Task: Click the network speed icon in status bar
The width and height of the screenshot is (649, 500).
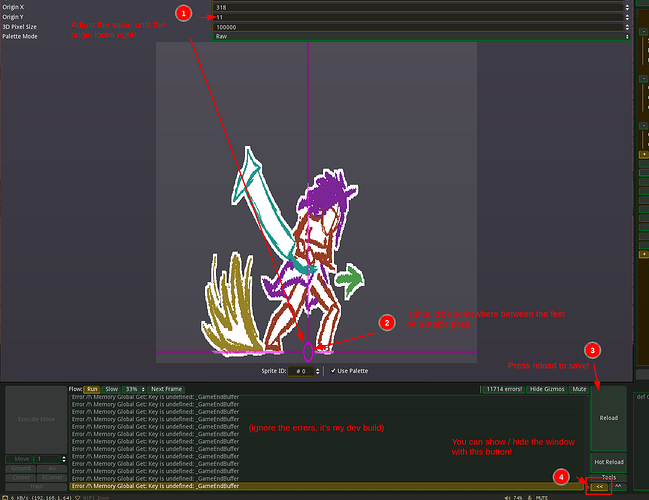Action: click(x=5, y=498)
